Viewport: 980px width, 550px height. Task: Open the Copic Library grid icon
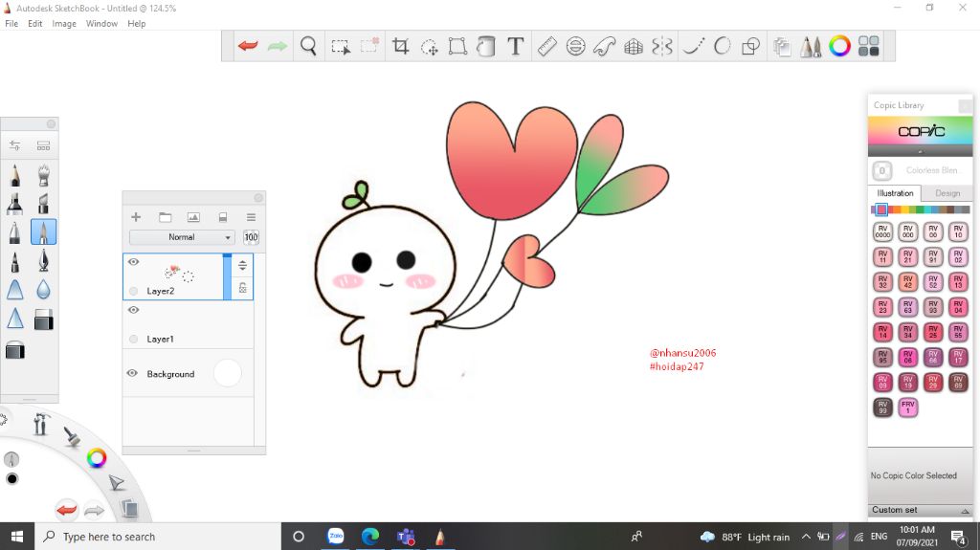(868, 46)
